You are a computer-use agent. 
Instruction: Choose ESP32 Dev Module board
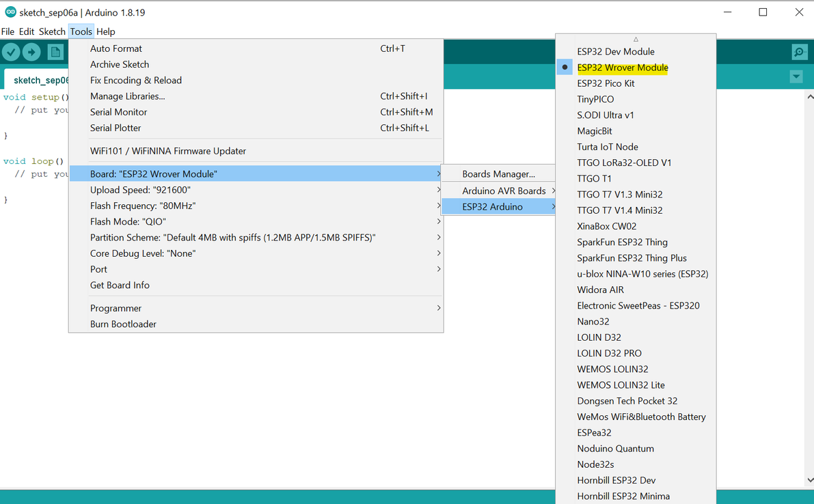(615, 52)
